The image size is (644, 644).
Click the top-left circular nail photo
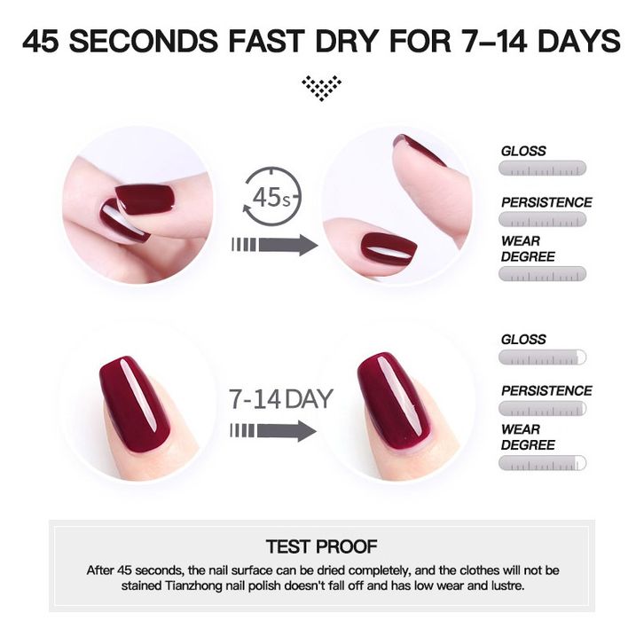click(x=137, y=205)
